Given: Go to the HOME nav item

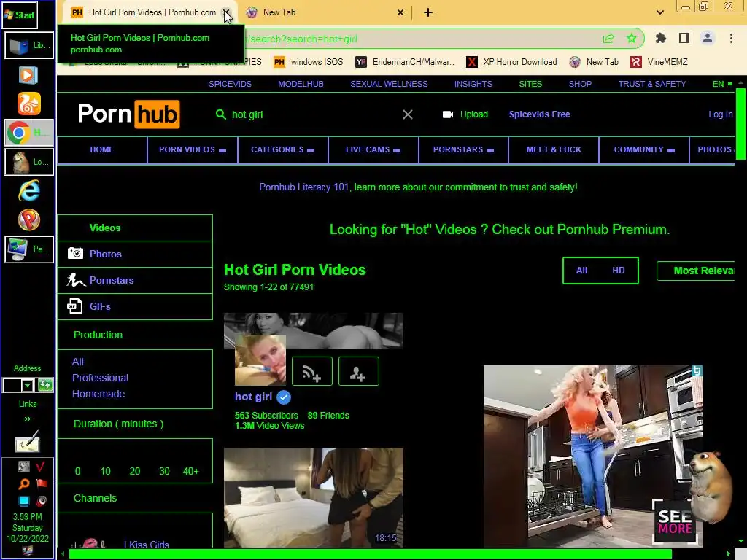Looking at the screenshot, I should (x=102, y=149).
